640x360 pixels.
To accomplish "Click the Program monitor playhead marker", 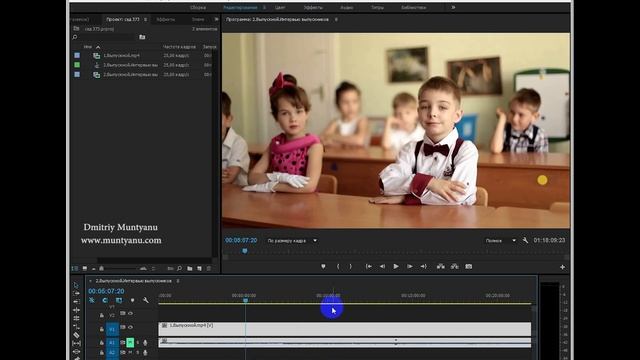I will tap(245, 251).
